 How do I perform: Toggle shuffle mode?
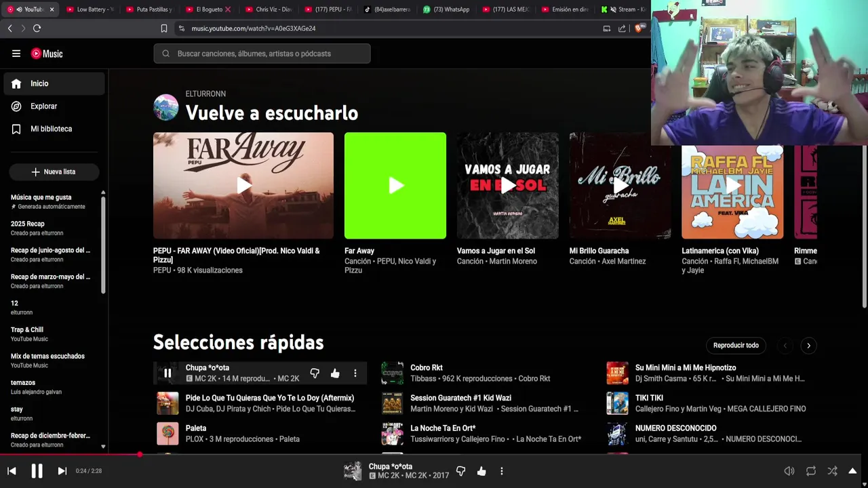pos(832,471)
